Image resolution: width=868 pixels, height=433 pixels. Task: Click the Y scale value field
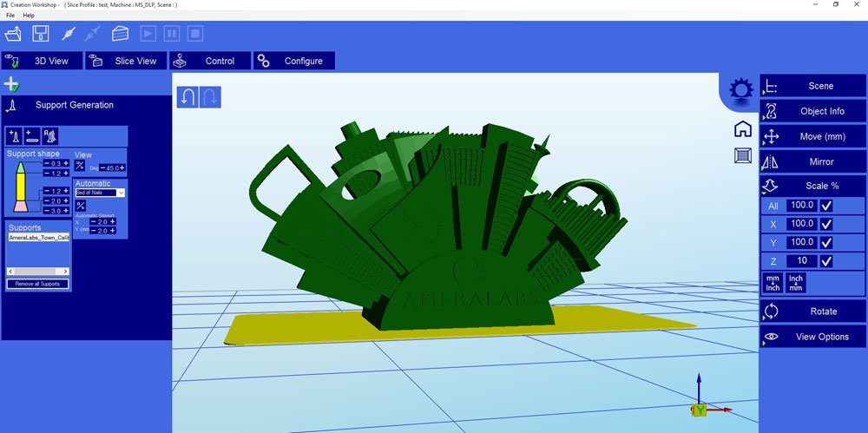[802, 242]
